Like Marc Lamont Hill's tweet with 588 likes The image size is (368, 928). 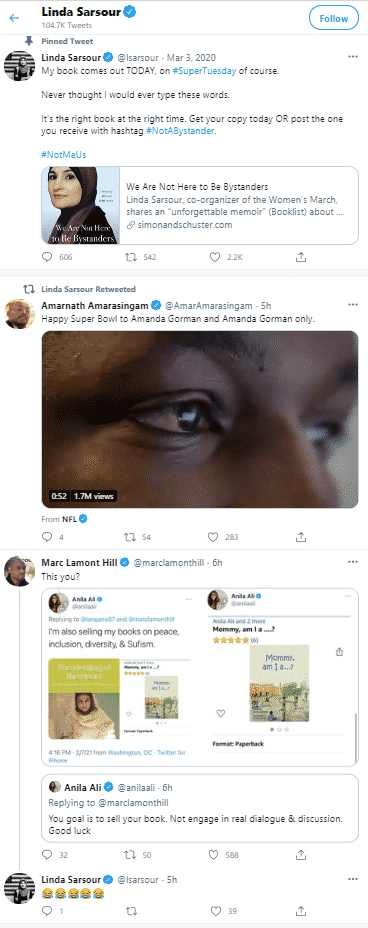pos(216,855)
